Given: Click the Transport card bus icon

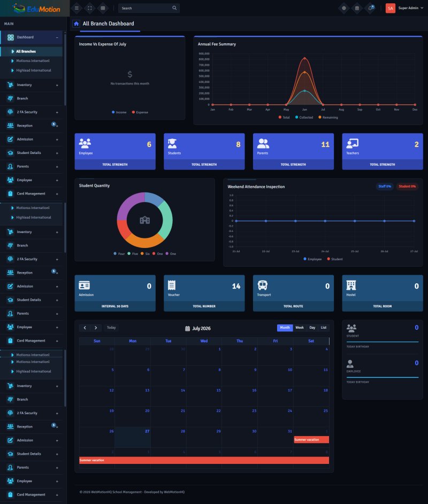Looking at the screenshot, I should [x=262, y=285].
